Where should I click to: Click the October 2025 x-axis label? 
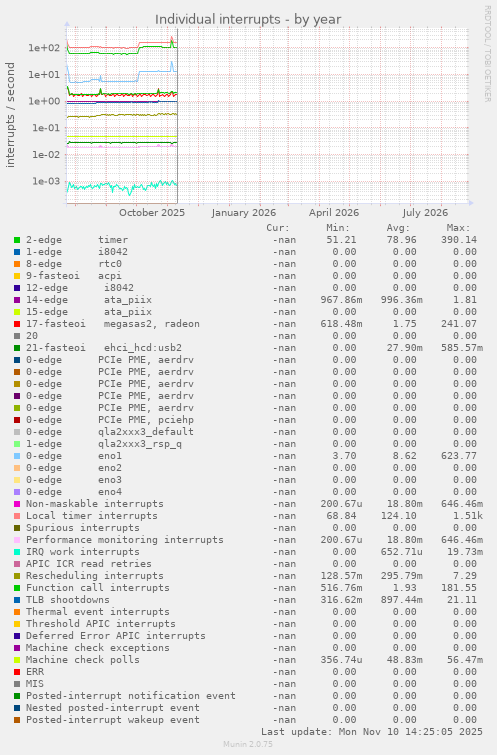coord(152,213)
